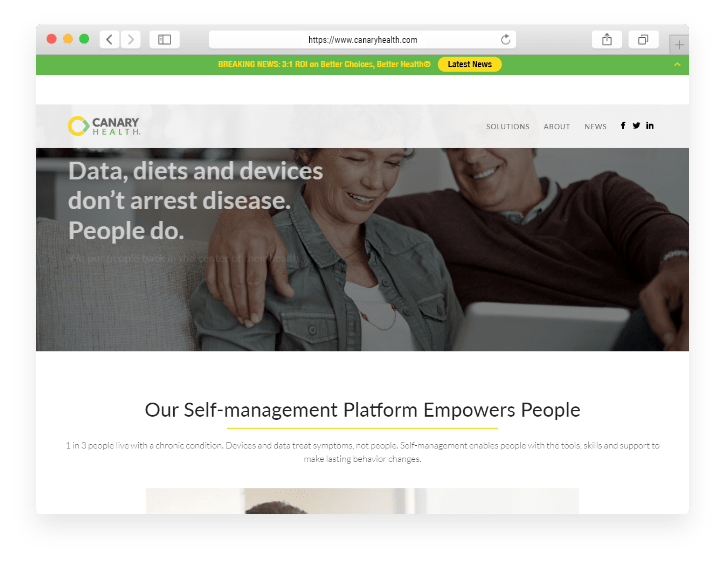Click the breaking news ROI headline text
This screenshot has height=562, width=725.
pos(324,64)
